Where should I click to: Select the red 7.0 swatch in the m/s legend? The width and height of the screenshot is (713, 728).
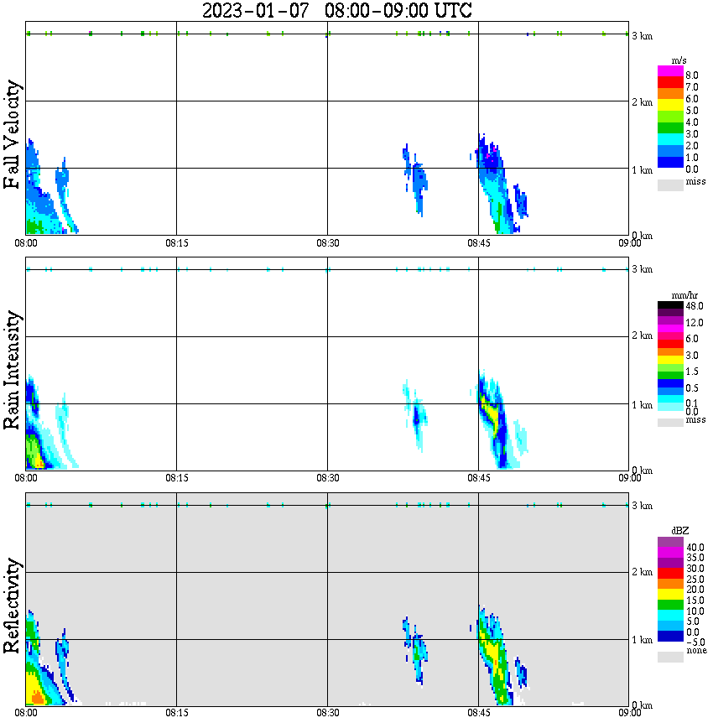pyautogui.click(x=670, y=82)
